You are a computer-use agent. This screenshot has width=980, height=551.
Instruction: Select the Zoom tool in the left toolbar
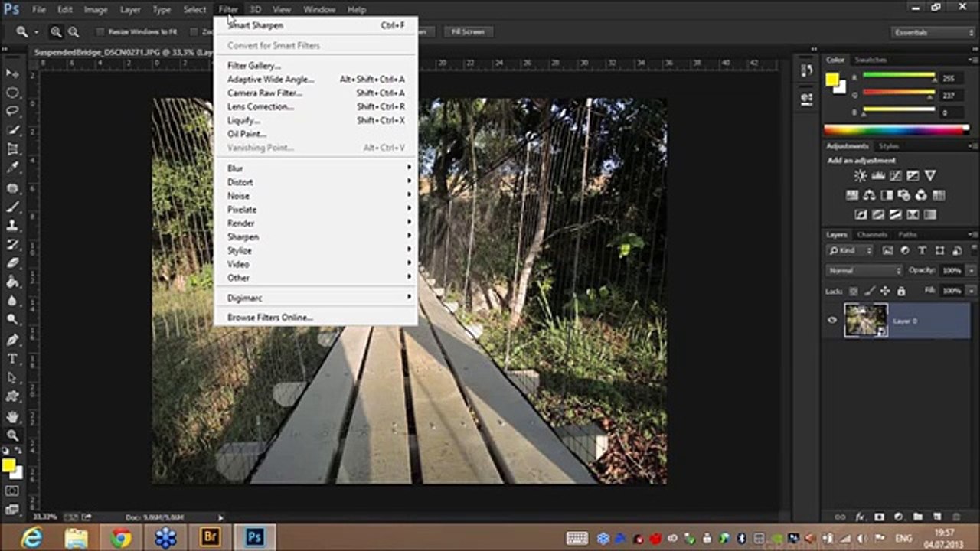13,435
